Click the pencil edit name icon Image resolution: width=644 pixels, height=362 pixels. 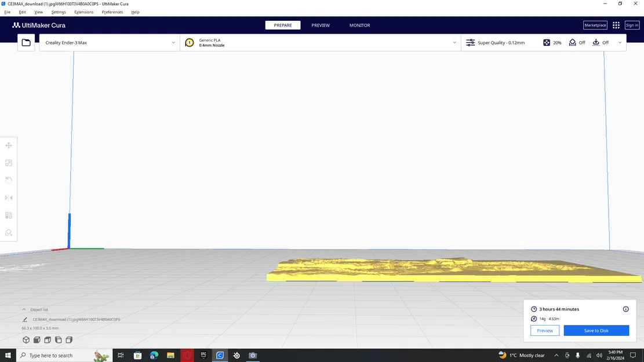25,319
